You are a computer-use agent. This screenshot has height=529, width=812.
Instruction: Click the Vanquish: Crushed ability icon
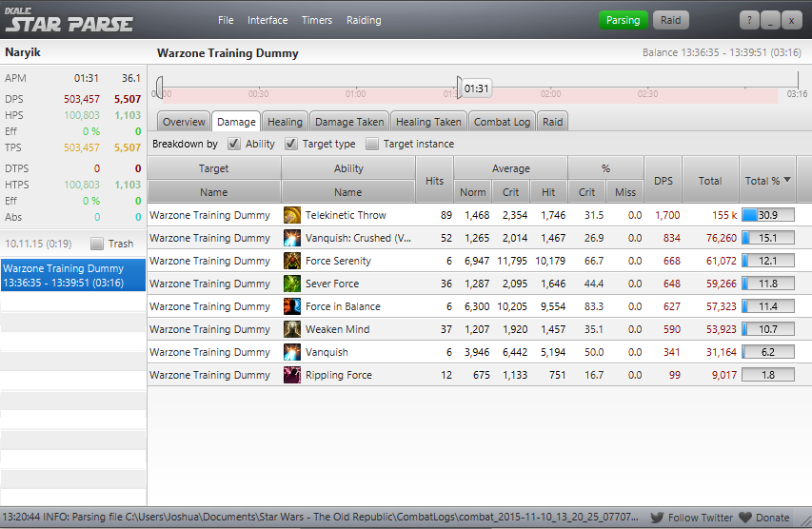coord(292,238)
